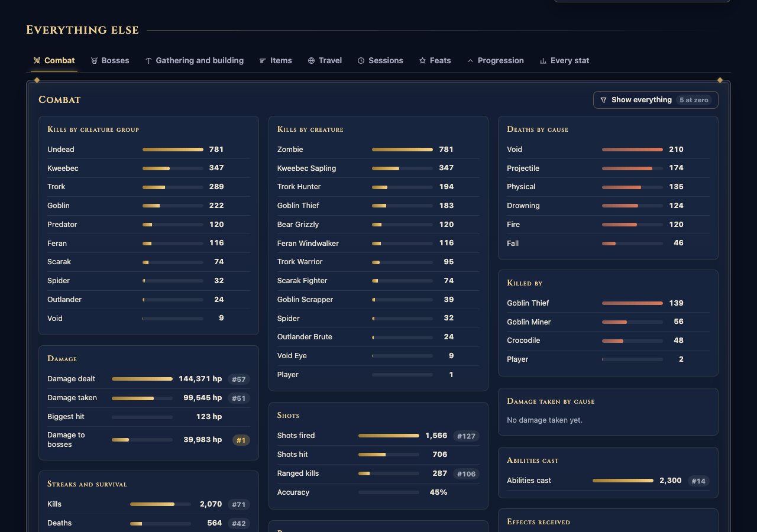Click the Everything else section heading
Screen dimensions: 757x532
(83, 30)
